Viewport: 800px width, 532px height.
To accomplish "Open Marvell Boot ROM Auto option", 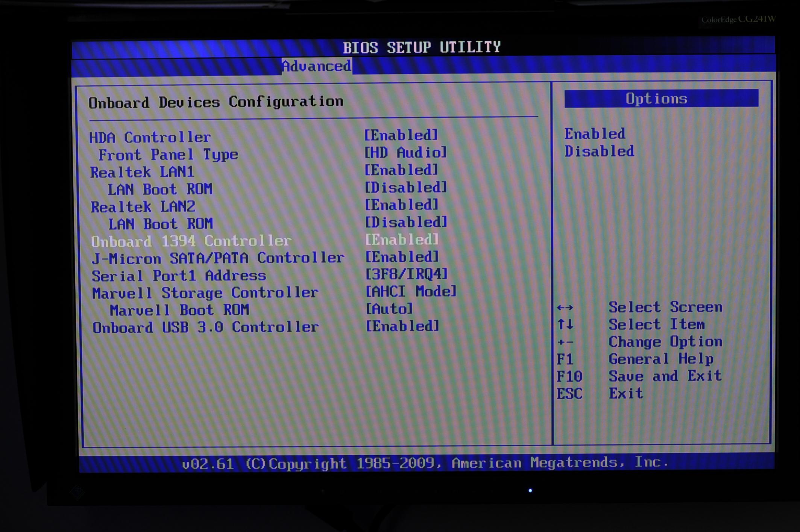I will [389, 309].
